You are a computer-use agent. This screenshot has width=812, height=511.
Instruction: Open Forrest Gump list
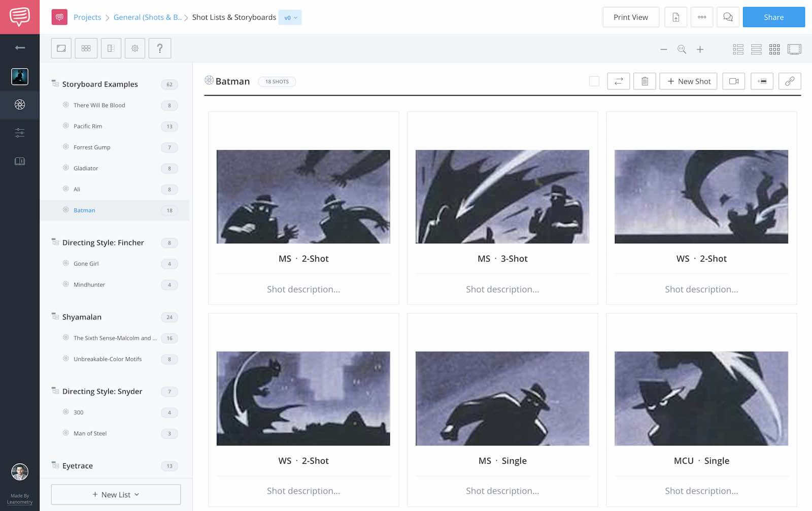tap(92, 147)
